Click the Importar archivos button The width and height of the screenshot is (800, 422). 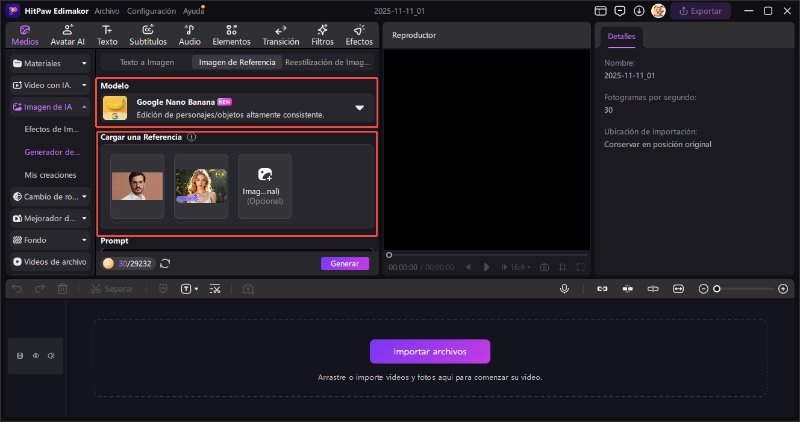point(430,352)
